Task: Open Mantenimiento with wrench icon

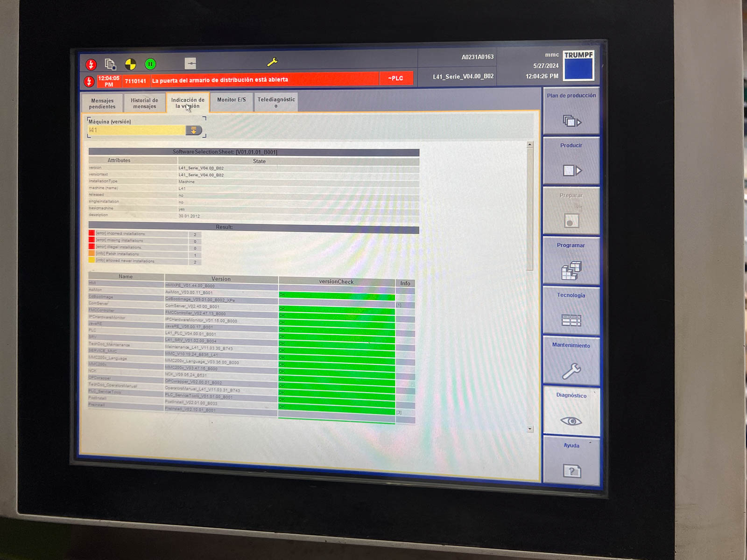Action: [571, 361]
